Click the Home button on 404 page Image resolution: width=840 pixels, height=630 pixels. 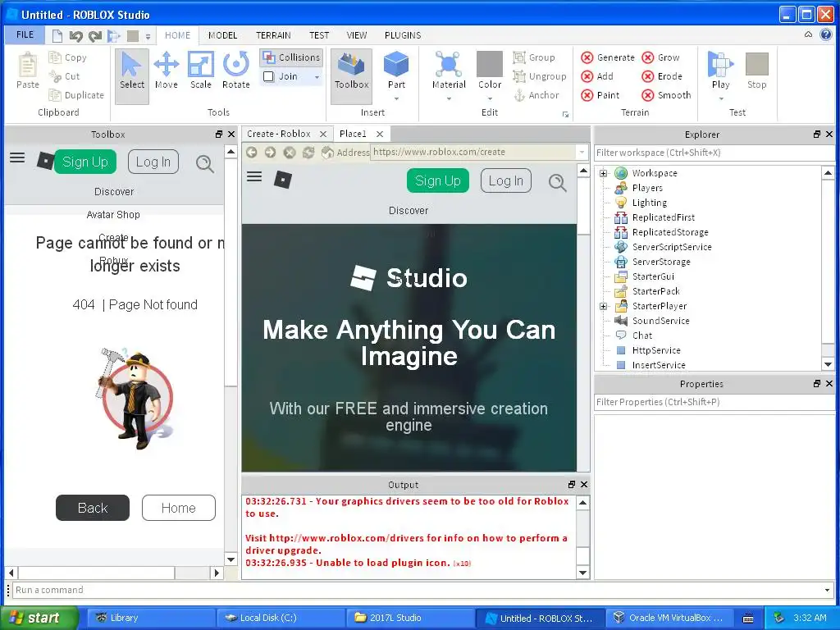coord(178,508)
